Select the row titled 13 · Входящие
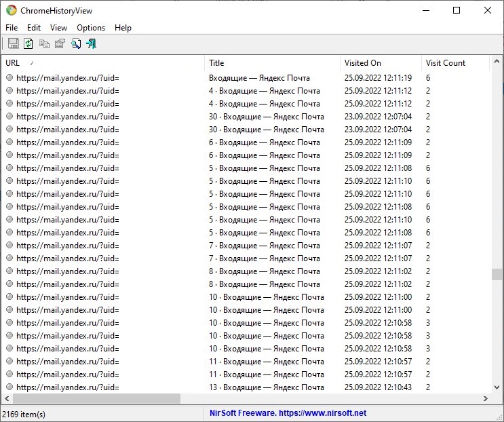 point(266,387)
